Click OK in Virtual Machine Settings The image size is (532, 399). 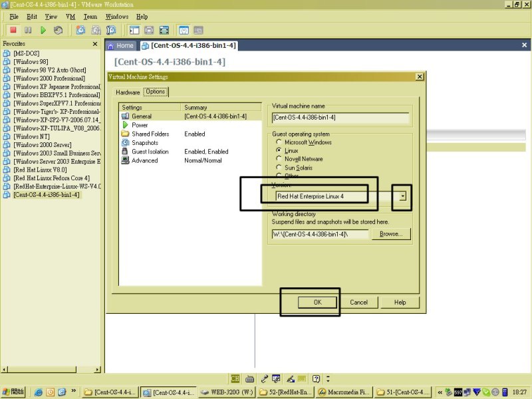point(318,303)
